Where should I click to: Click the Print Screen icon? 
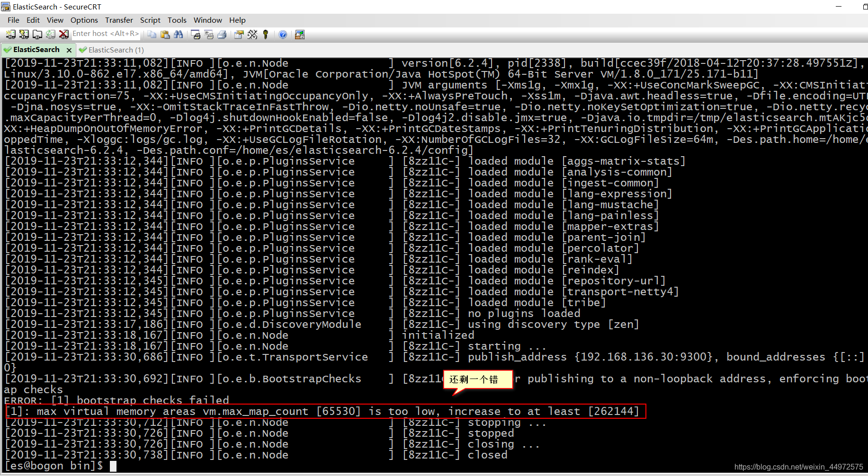coord(196,35)
